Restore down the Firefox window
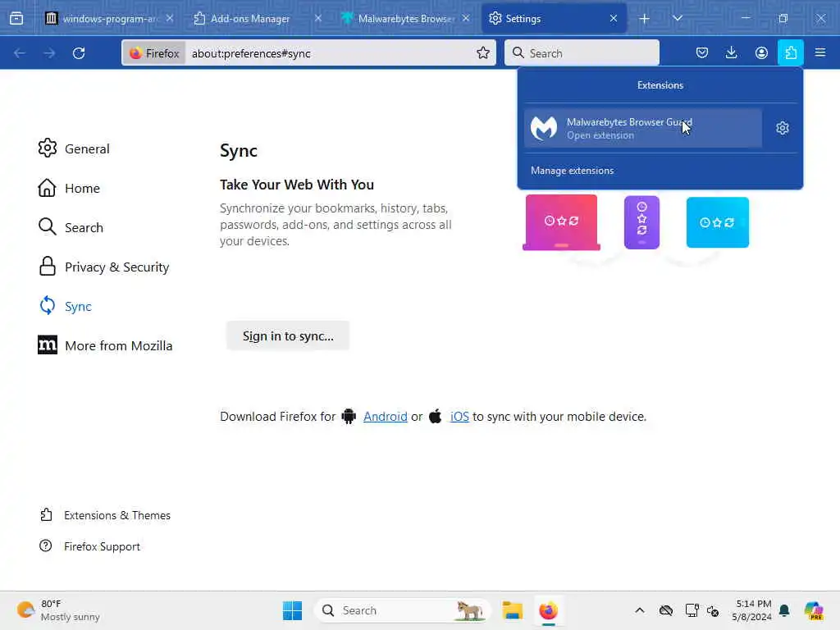840x630 pixels. (x=783, y=18)
